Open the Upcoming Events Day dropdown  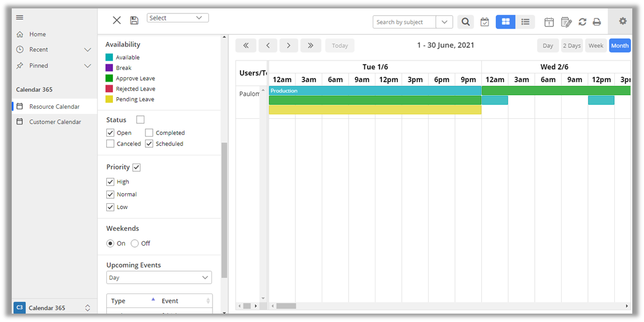(159, 278)
